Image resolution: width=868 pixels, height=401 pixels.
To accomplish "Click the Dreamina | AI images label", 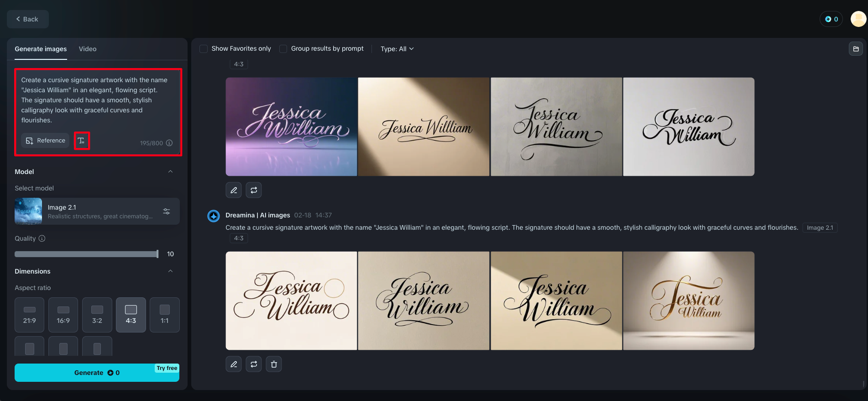I will (x=258, y=215).
